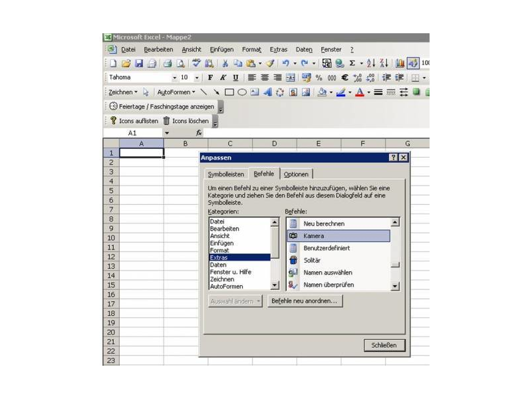
Task: Apply the Euro currency format icon
Action: coord(344,78)
